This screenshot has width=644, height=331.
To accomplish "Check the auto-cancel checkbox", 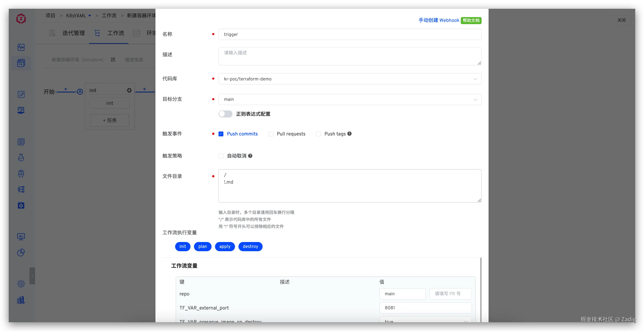I will tap(221, 156).
